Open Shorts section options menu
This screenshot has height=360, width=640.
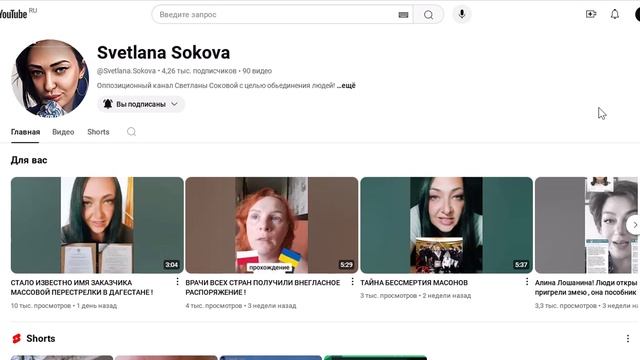(628, 338)
